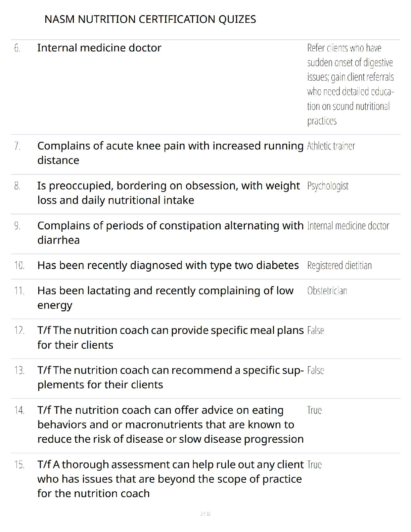Click the 'offer advice on eating behaviors' question
Viewport: 411px width, 532px height.
170,425
